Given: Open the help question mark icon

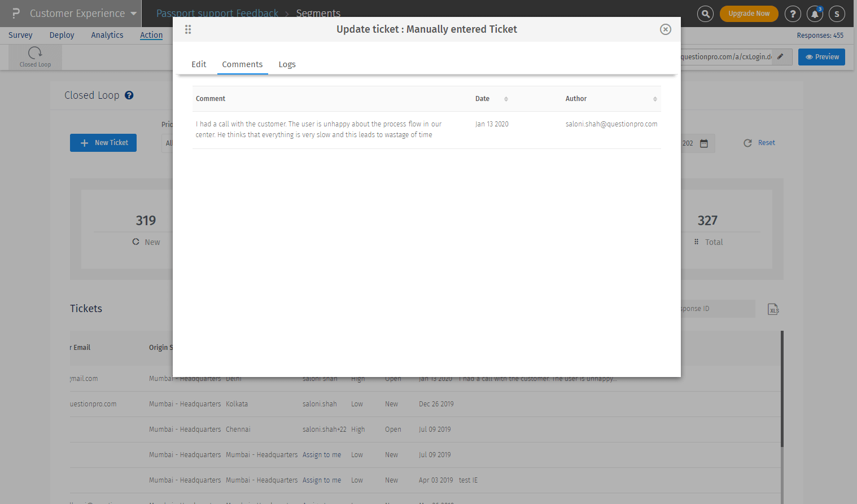Looking at the screenshot, I should click(x=793, y=14).
